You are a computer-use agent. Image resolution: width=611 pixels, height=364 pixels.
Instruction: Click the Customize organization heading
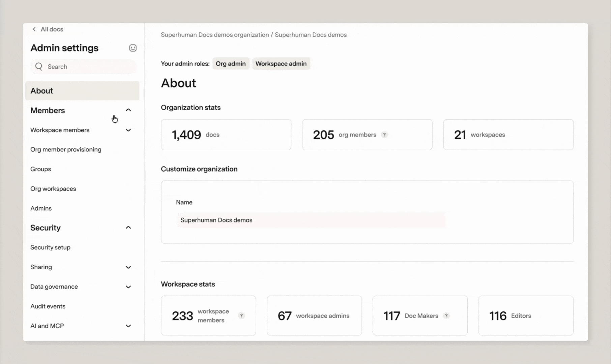pos(199,169)
